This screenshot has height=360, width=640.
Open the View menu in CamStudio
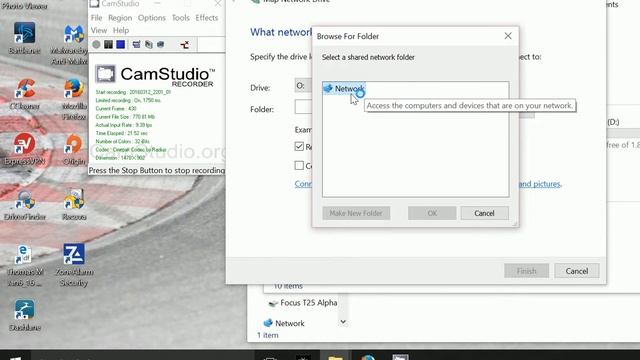coord(99,31)
